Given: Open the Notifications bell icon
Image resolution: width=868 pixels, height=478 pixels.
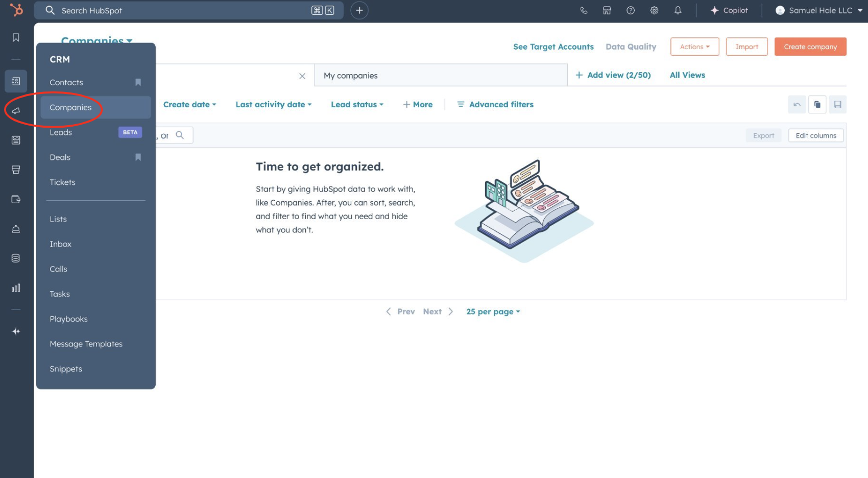Looking at the screenshot, I should pos(678,10).
